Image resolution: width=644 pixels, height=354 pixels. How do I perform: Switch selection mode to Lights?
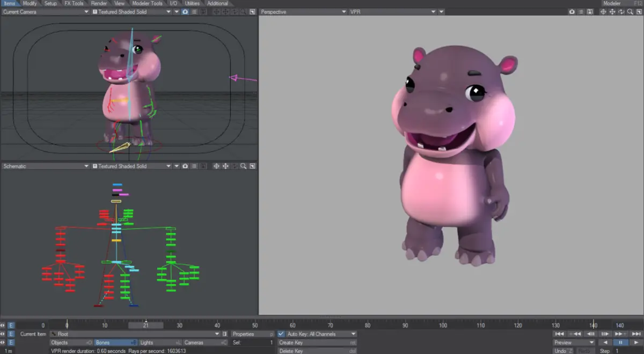(160, 342)
